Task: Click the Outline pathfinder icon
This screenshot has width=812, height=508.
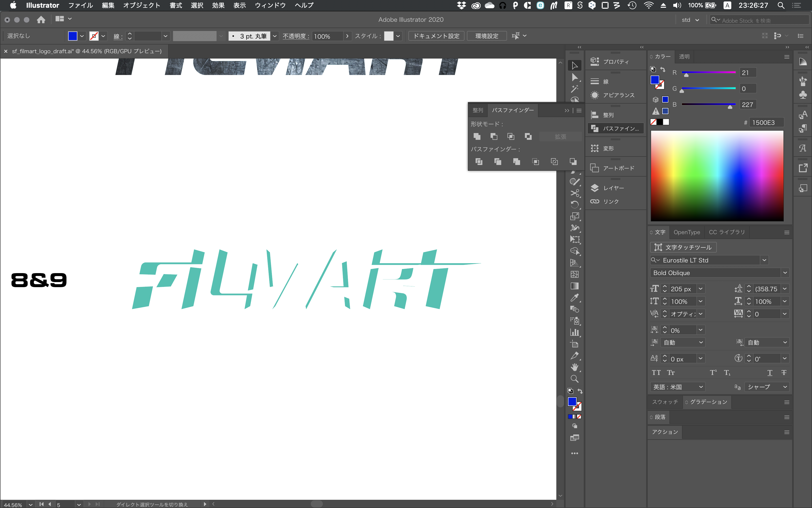Action: (x=554, y=162)
